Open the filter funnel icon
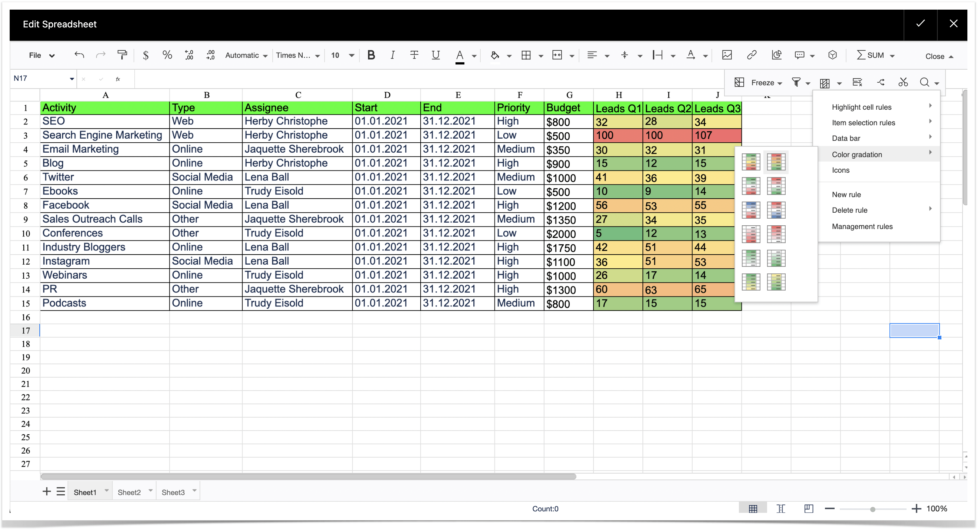Screen dimensions: 980x531 (x=796, y=83)
